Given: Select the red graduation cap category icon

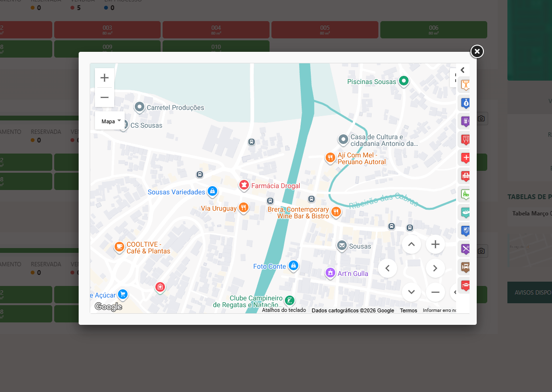Looking at the screenshot, I should pos(465,285).
